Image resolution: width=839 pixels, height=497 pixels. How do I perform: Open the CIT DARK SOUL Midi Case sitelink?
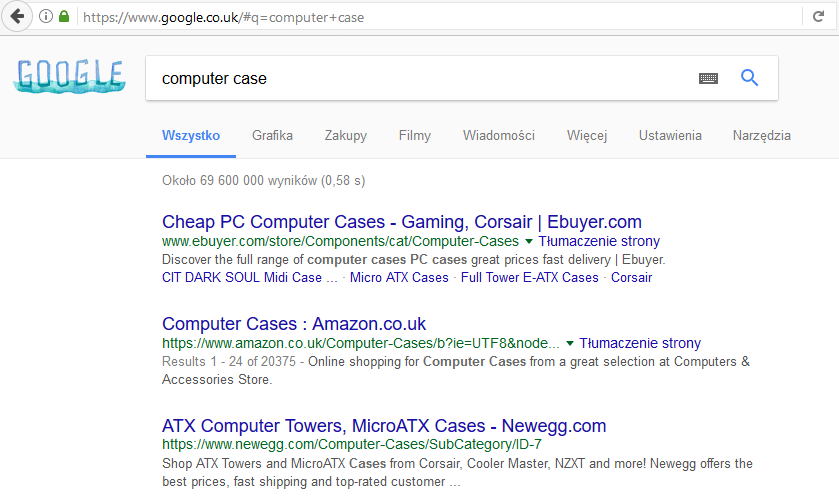pos(249,278)
